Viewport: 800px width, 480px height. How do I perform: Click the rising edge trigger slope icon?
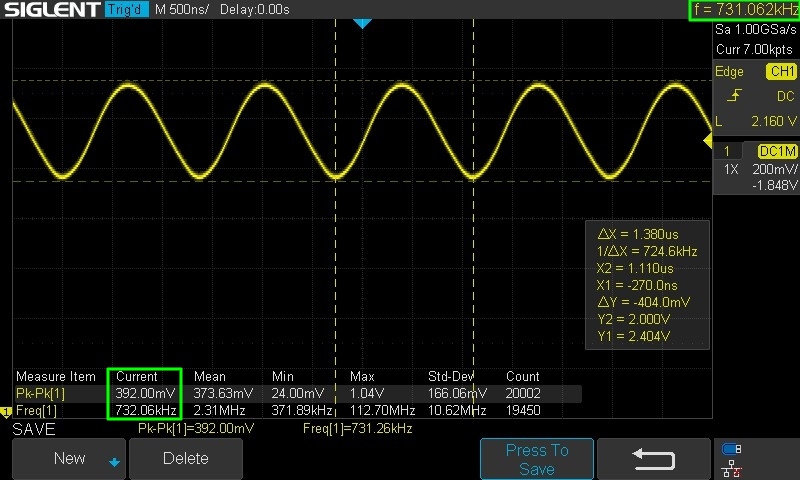(735, 96)
